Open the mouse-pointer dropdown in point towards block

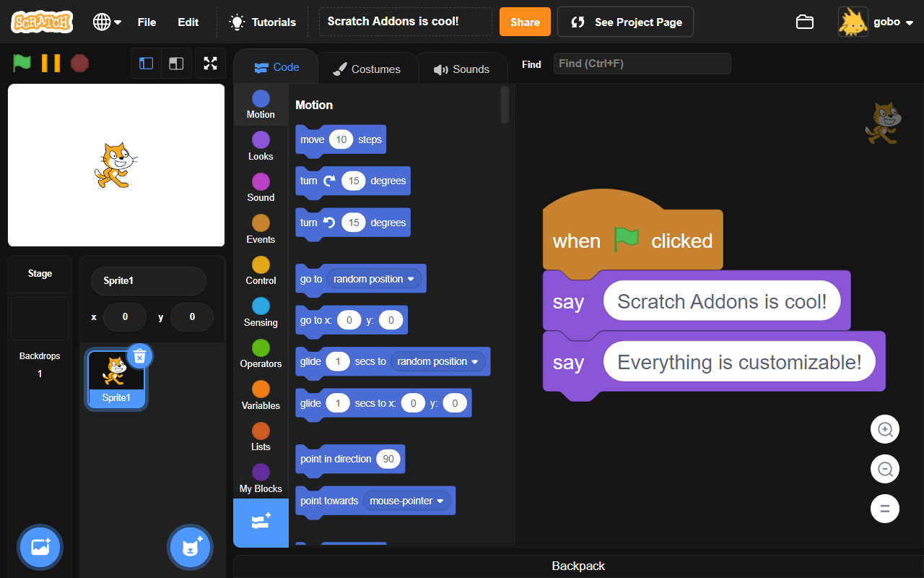tap(408, 500)
